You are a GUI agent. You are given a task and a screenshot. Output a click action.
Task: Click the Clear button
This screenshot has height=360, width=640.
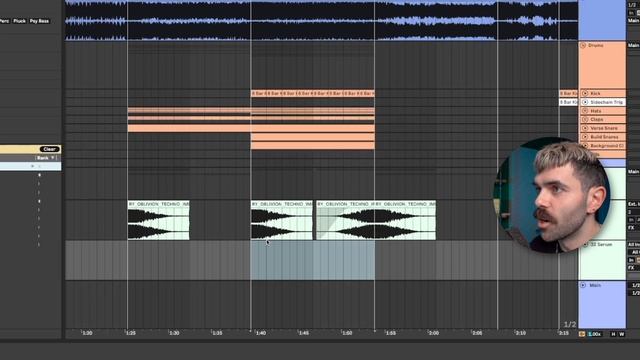[x=50, y=149]
